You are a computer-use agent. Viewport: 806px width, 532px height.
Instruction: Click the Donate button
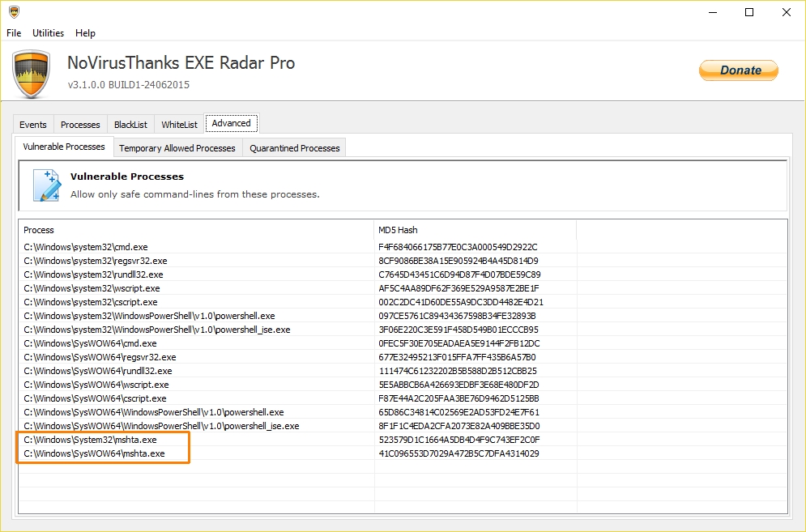pyautogui.click(x=739, y=70)
